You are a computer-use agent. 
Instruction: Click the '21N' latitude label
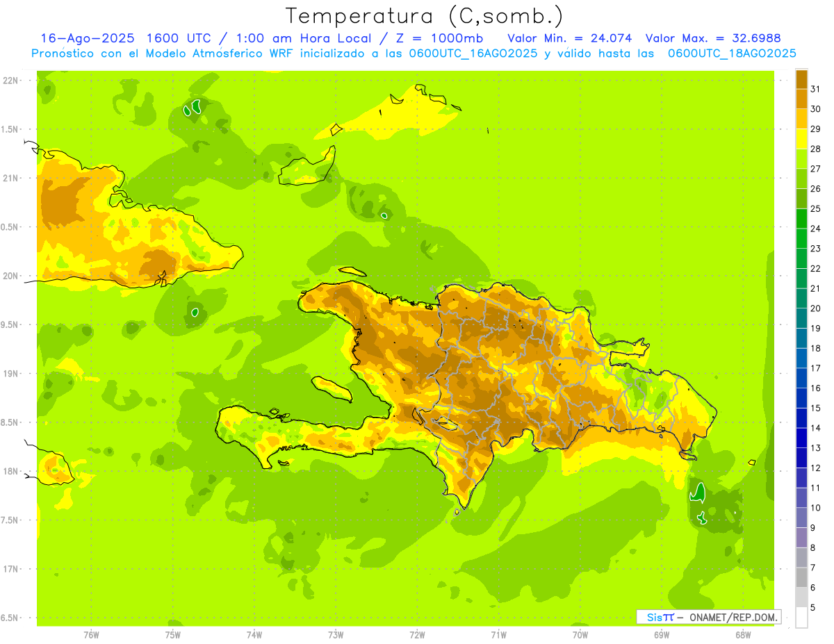pyautogui.click(x=10, y=178)
